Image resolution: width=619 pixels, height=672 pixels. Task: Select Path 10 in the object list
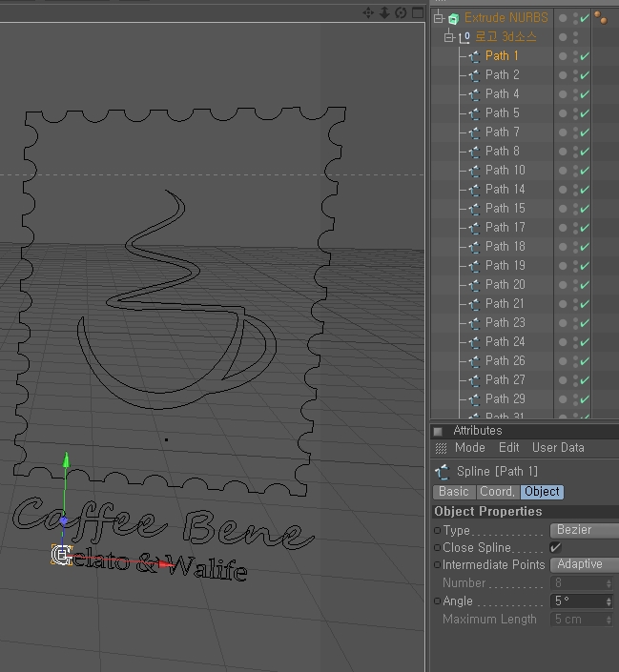(x=505, y=171)
